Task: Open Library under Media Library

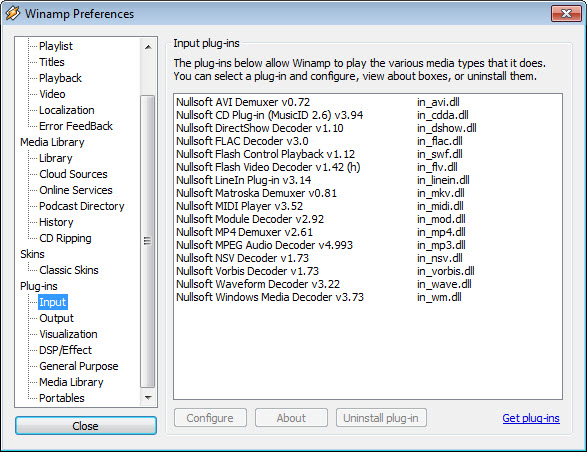Action: (56, 158)
